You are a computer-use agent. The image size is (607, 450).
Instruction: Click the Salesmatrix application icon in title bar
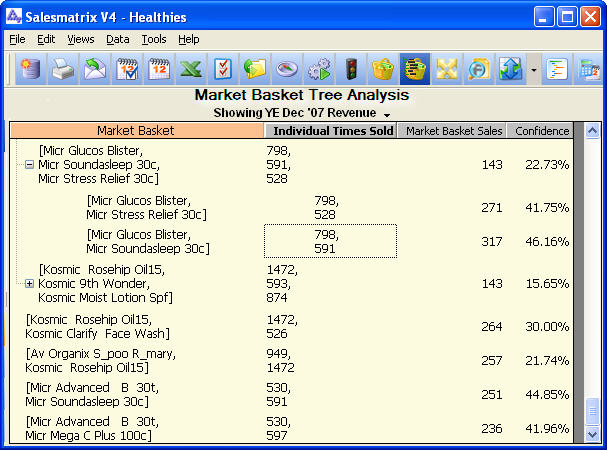(x=14, y=17)
